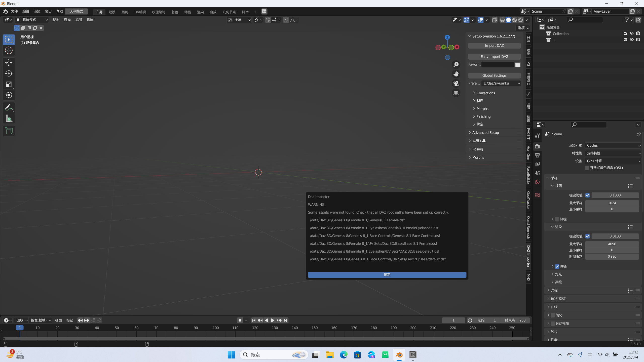Select the Move tool

pyautogui.click(x=9, y=62)
